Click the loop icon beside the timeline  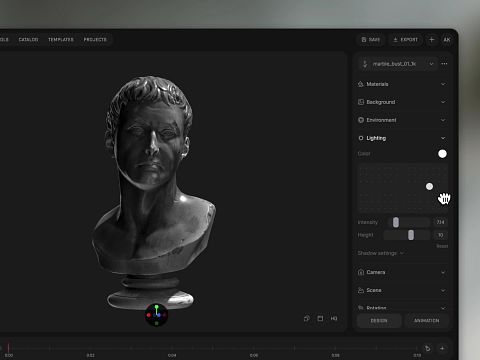coord(427,348)
